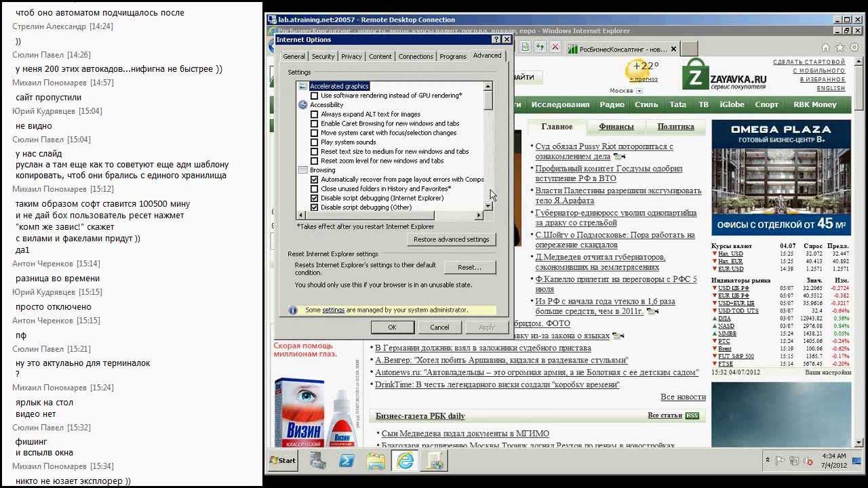Viewport: 868px width, 488px height.
Task: Click RSS badge next to Все статьи
Action: [x=692, y=415]
